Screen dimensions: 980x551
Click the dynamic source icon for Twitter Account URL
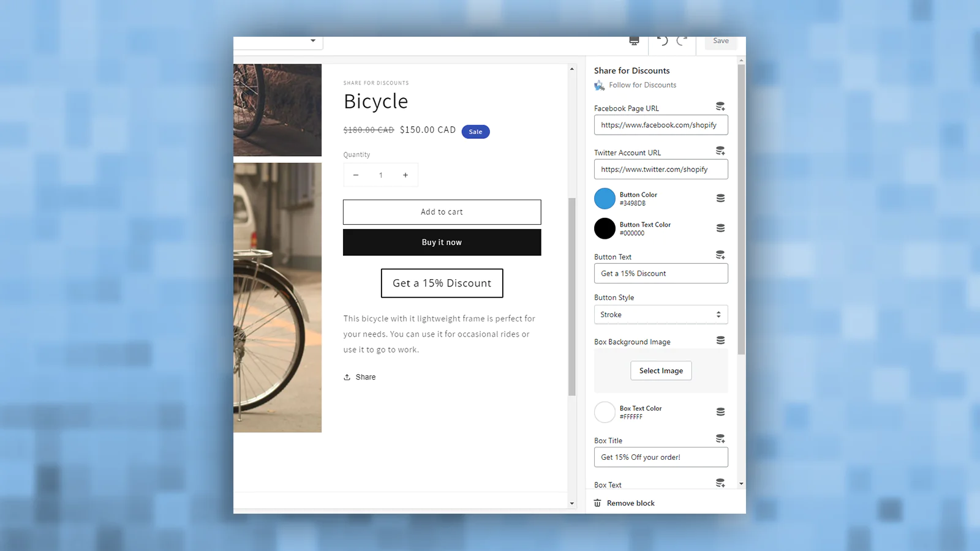[x=720, y=151]
